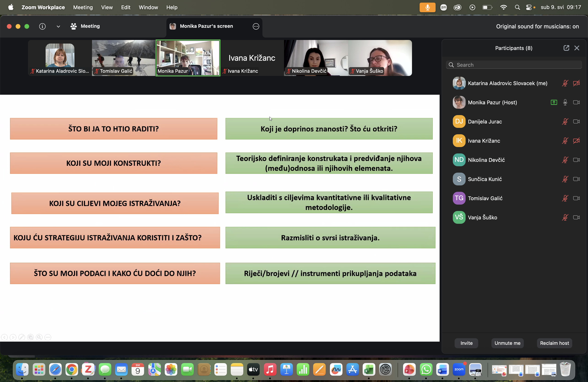Click Sunčica Kunić's camera icon
Viewport: 588px width, 382px height.
[576, 179]
